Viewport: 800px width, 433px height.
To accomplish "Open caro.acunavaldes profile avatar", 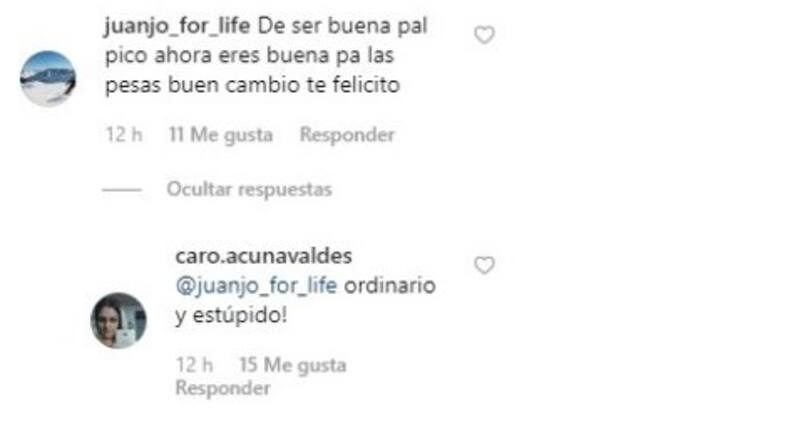I will (x=118, y=320).
